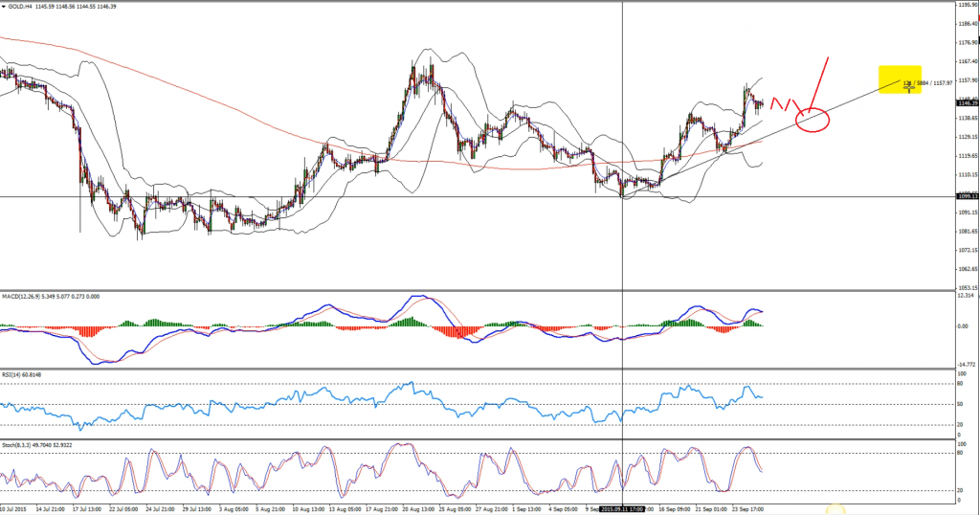Click the 29 Jul 13:00 time label
This screenshot has width=980, height=515.
(x=197, y=509)
